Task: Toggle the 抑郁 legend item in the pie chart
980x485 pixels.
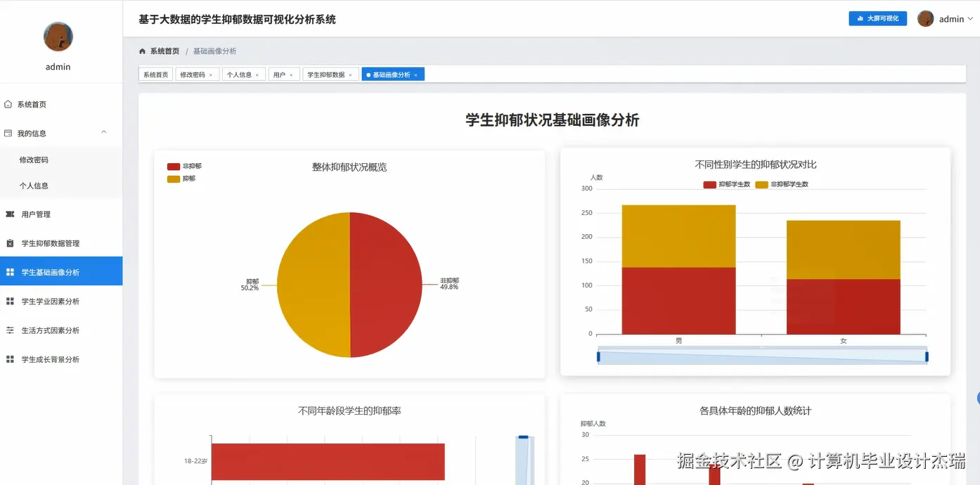Action: point(181,179)
